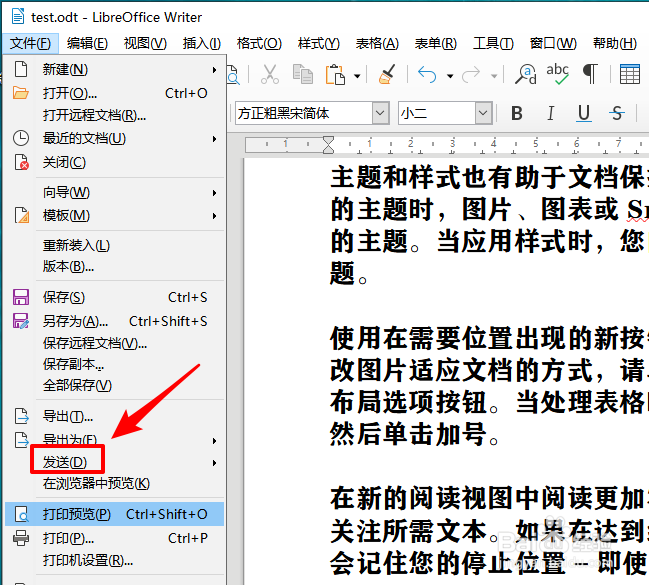Open the 文件(F) menu

click(30, 43)
